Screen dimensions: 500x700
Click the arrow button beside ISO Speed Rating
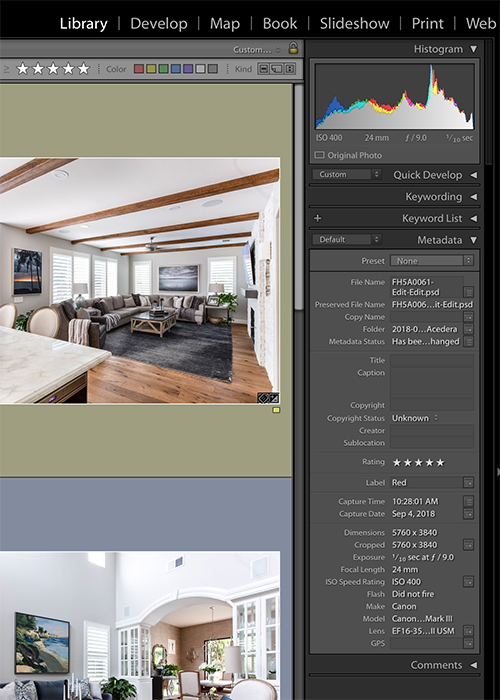pyautogui.click(x=468, y=582)
